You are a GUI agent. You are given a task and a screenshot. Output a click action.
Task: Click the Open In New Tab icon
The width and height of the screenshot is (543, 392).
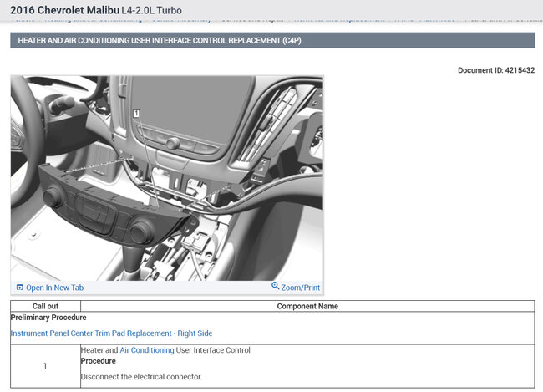(20, 288)
